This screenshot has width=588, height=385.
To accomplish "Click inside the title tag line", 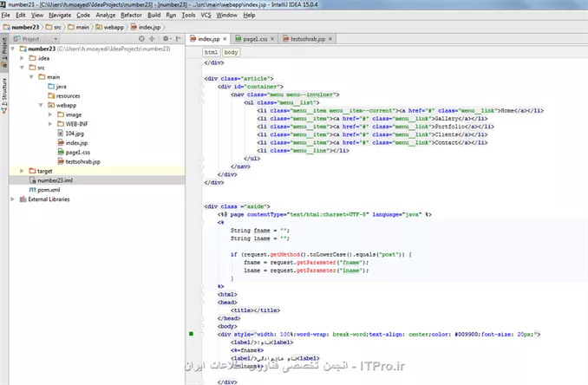I will point(255,310).
